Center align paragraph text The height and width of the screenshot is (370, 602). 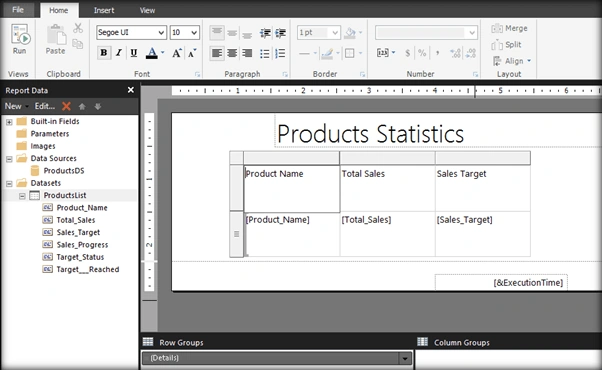232,53
